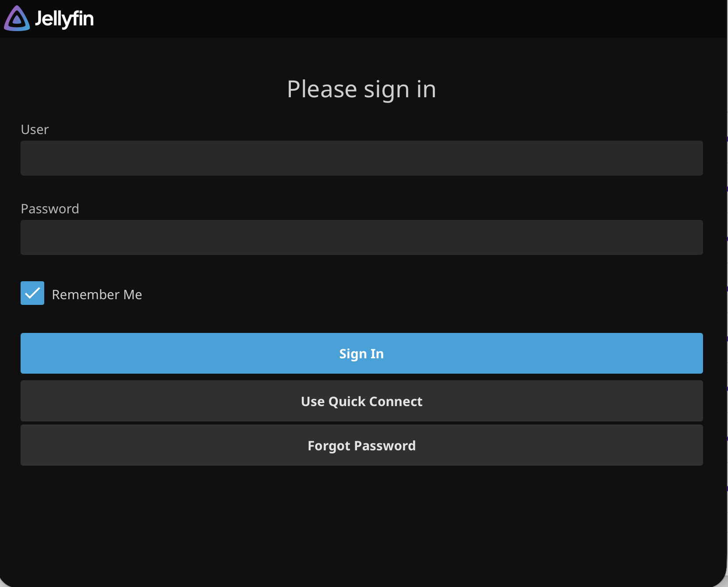Click the dark header bar beside Jellyfin logo
The image size is (728, 587).
[394, 19]
